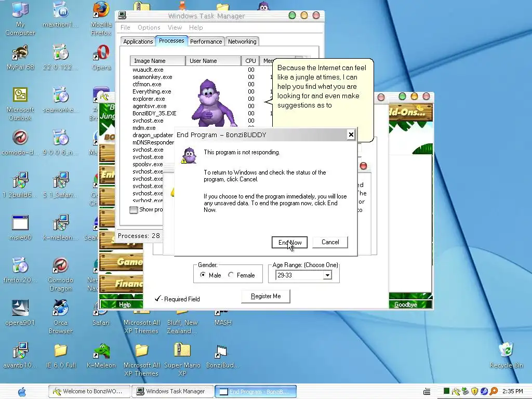Open Options menu in Task Manager

[x=149, y=28]
